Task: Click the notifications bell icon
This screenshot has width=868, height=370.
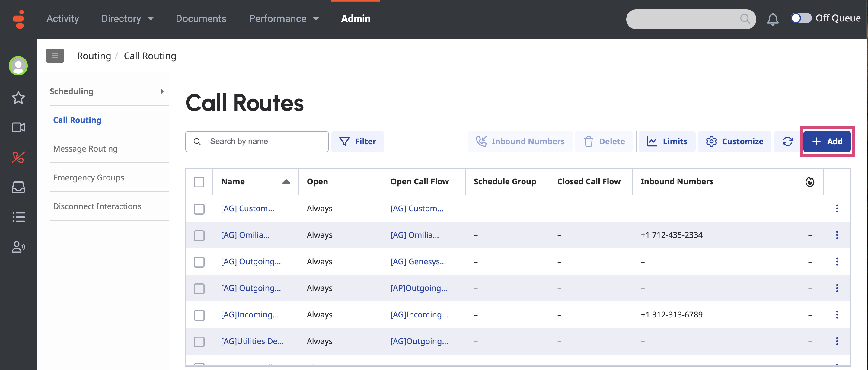Action: [773, 19]
